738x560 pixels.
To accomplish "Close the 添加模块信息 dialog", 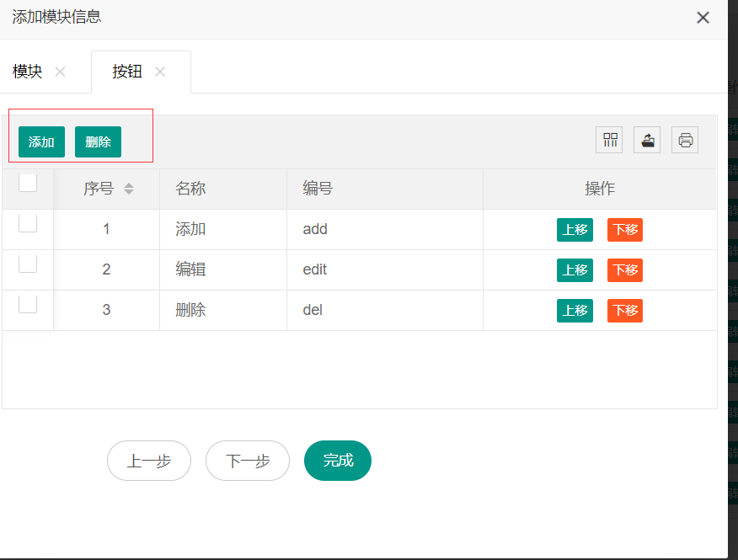I will pos(703,18).
